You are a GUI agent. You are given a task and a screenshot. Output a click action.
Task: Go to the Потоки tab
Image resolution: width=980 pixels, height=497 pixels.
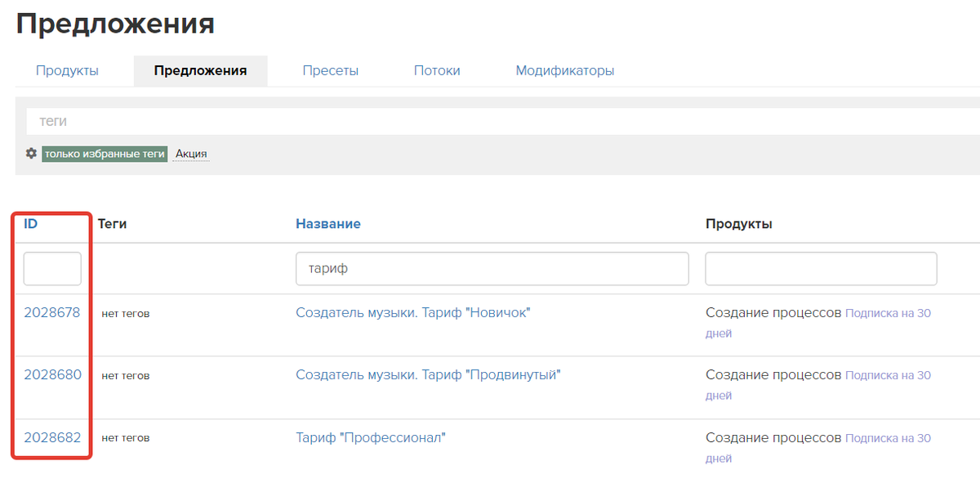click(437, 70)
